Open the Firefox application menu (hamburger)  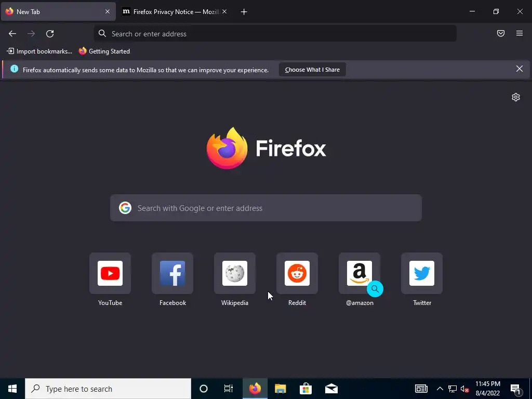(x=520, y=33)
